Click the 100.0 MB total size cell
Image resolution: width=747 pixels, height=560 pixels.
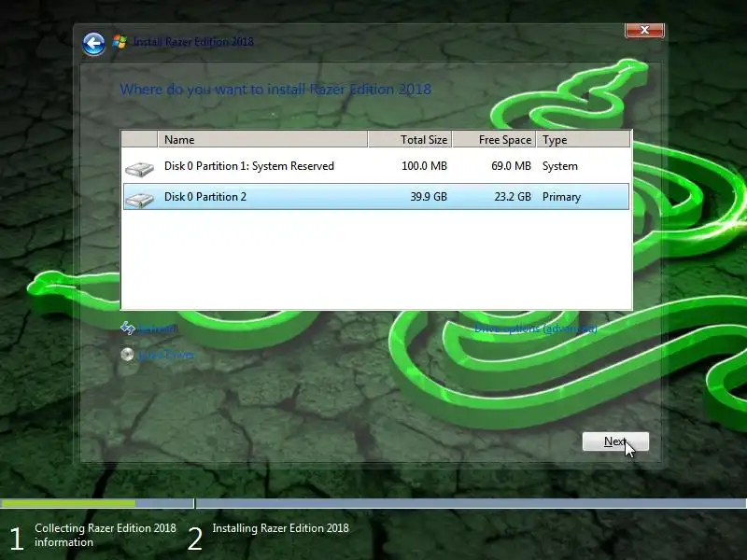pyautogui.click(x=424, y=166)
